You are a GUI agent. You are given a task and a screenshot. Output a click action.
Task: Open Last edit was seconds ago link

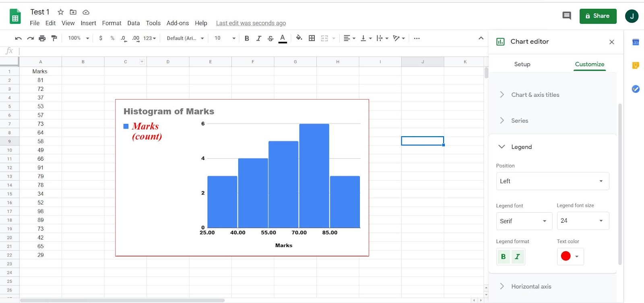251,23
